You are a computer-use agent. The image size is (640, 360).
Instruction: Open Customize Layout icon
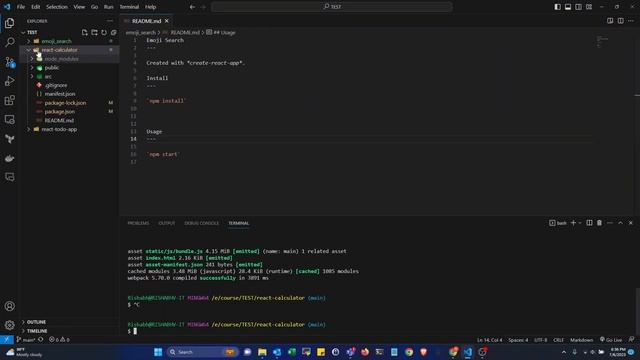point(589,7)
